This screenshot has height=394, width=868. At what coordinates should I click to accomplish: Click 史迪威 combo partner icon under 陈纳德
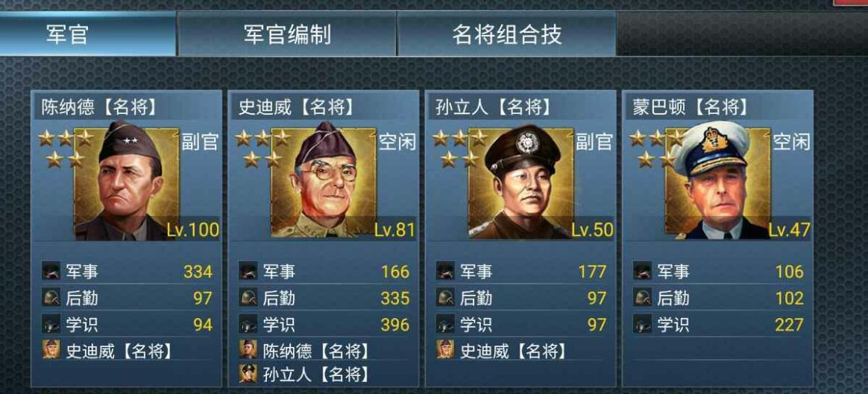(x=51, y=349)
